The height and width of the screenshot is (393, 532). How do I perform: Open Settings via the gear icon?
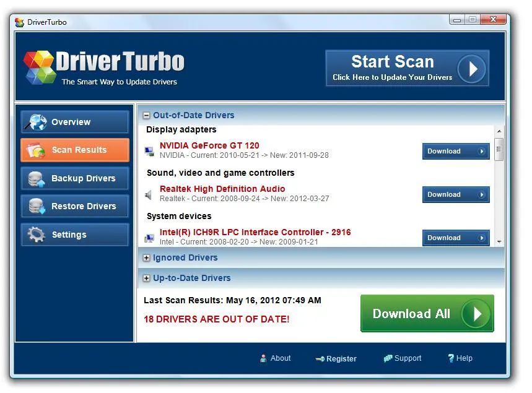click(x=36, y=235)
